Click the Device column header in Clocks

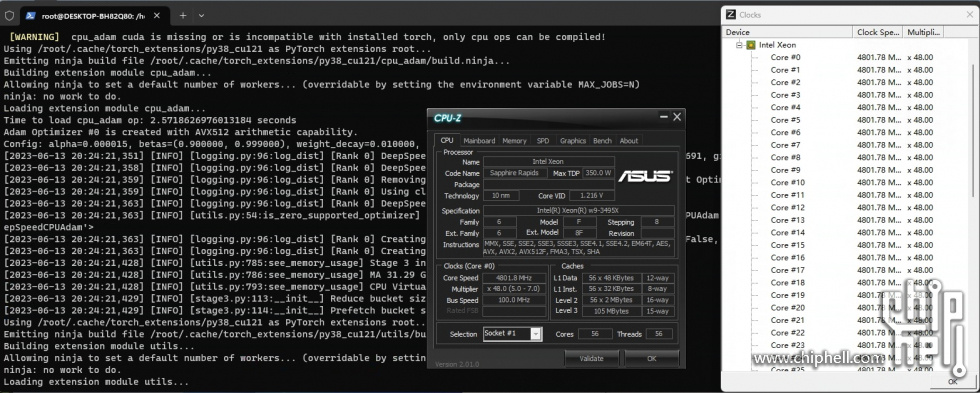[788, 32]
